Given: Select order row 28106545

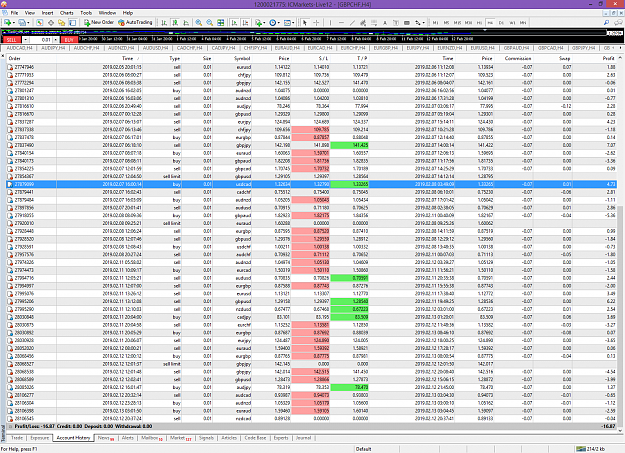Looking at the screenshot, I should [x=311, y=419].
